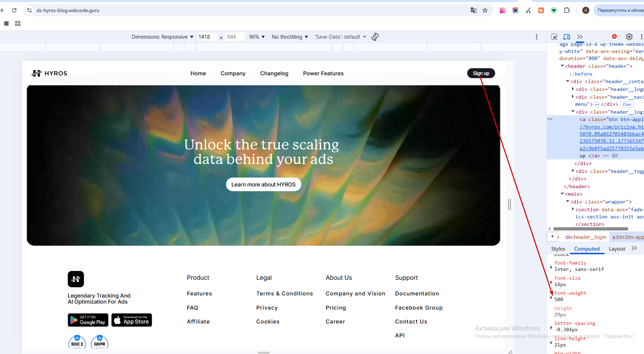Click the Elements panel horizontal scrollbar

[591, 229]
